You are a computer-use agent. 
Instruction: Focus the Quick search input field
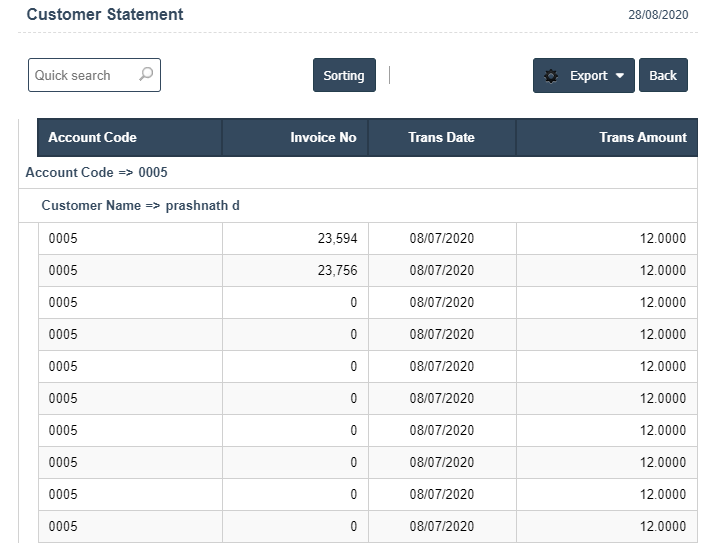point(82,75)
